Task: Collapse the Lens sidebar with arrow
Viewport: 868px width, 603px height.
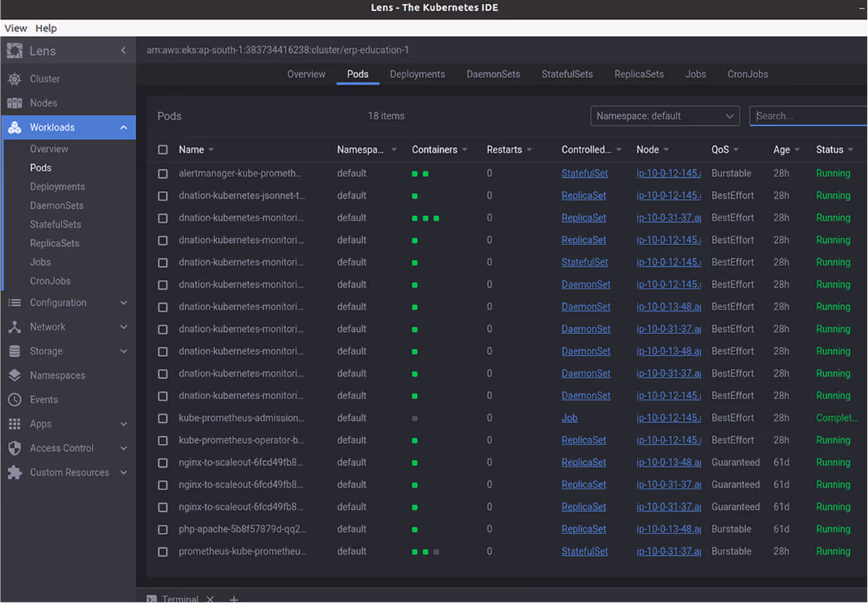Action: click(x=124, y=51)
